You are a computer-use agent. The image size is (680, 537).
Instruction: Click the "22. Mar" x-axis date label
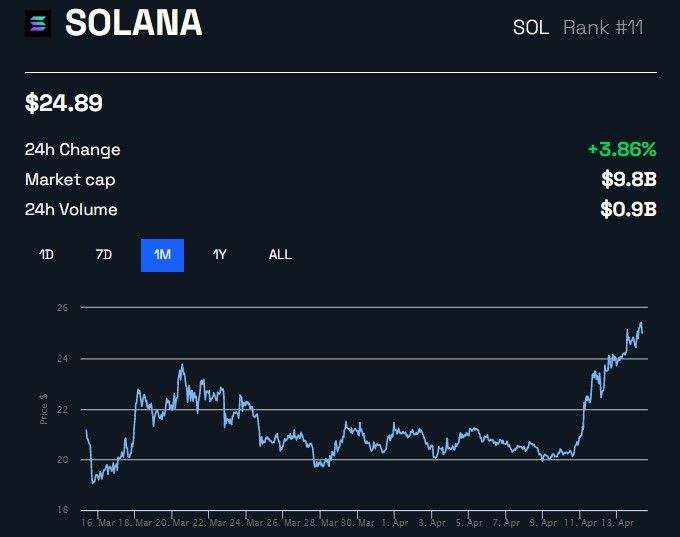point(188,523)
